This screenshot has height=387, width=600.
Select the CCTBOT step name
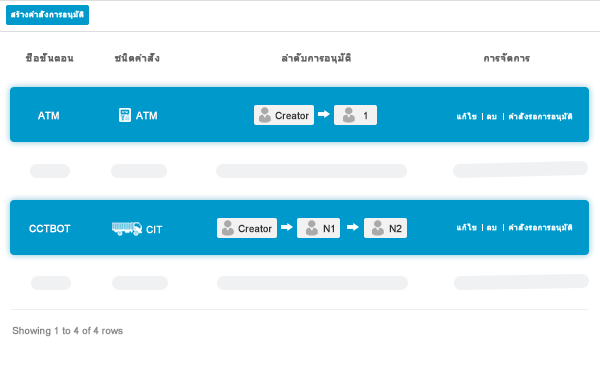click(50, 229)
